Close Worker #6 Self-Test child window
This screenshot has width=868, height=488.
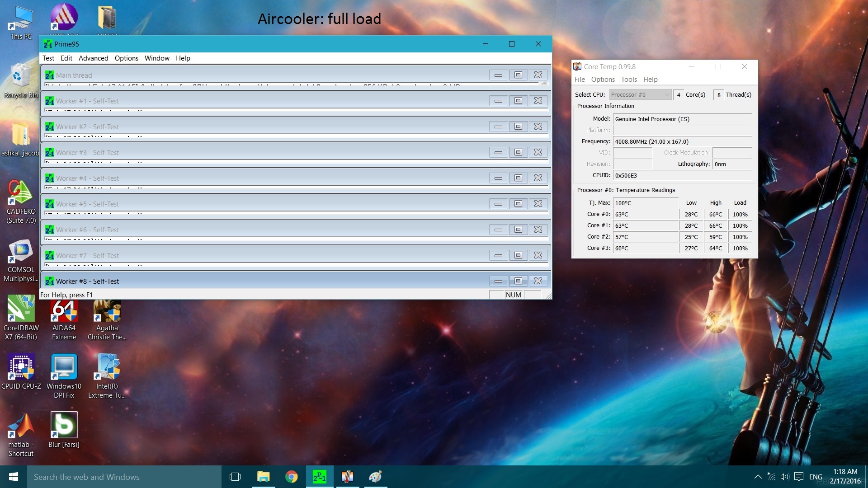(x=538, y=230)
